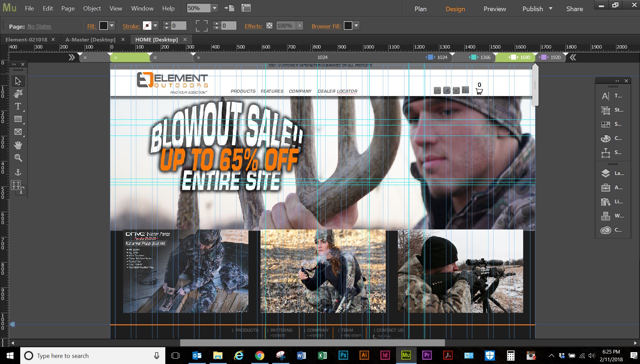Click the horizontal scrollbar thumb
Viewport: 640px width, 364px height.
point(312,343)
